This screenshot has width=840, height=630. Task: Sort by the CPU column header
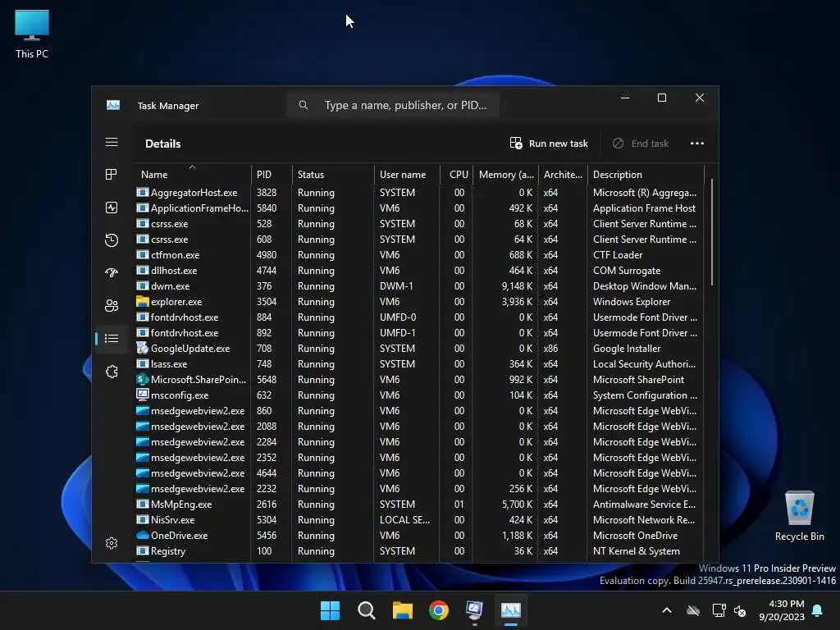(456, 174)
